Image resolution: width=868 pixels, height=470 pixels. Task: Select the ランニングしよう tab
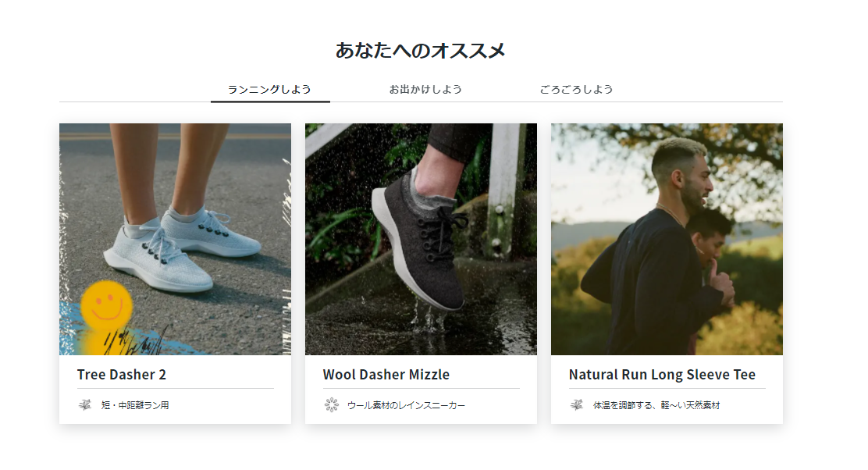[269, 89]
